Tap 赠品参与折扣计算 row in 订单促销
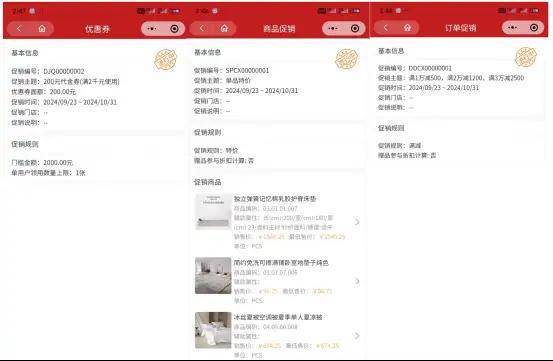Viewport: 553px width, 361px height. click(407, 155)
